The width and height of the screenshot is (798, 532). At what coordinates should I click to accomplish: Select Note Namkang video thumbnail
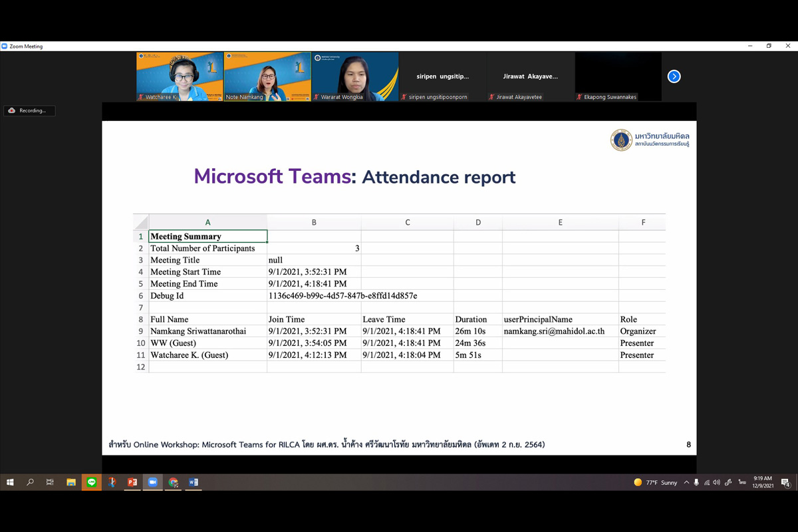click(267, 76)
